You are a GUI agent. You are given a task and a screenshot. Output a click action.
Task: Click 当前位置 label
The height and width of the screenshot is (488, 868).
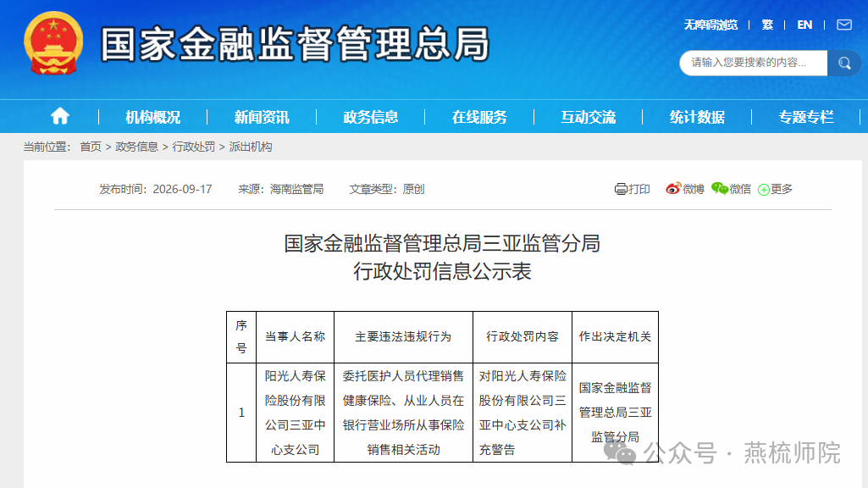pos(47,147)
